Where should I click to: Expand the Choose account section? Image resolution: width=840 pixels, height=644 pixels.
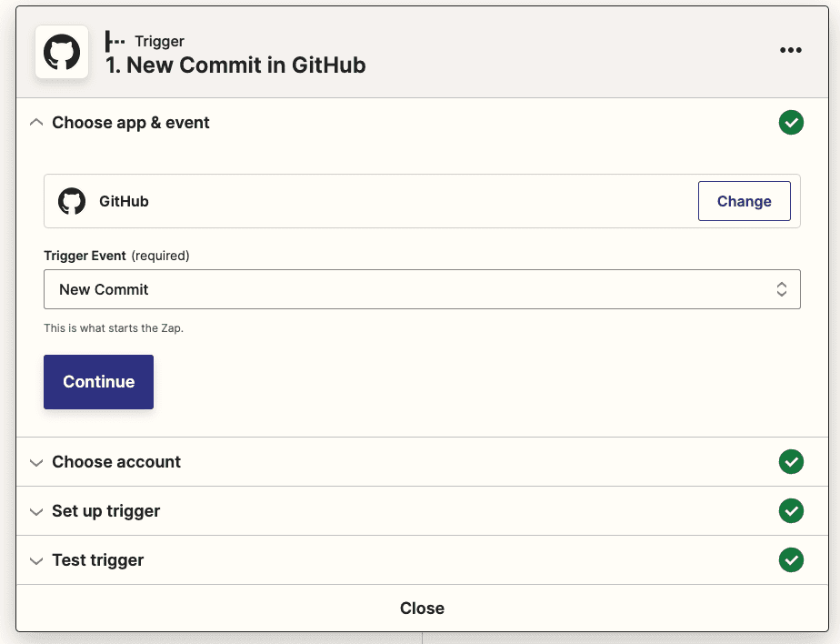click(x=35, y=463)
